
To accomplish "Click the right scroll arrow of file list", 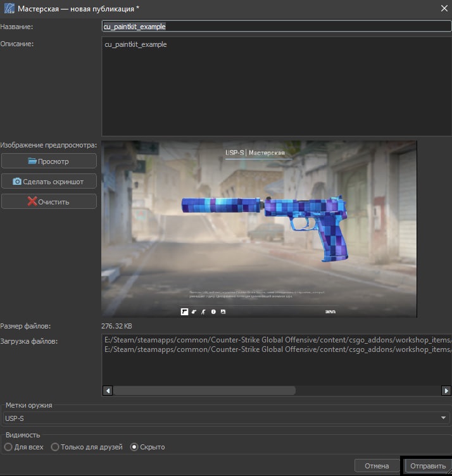I will (x=446, y=391).
